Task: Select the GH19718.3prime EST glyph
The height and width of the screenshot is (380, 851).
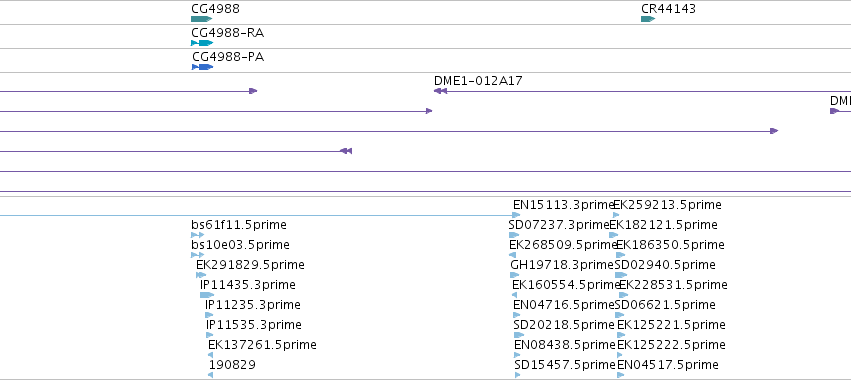Action: tap(515, 275)
